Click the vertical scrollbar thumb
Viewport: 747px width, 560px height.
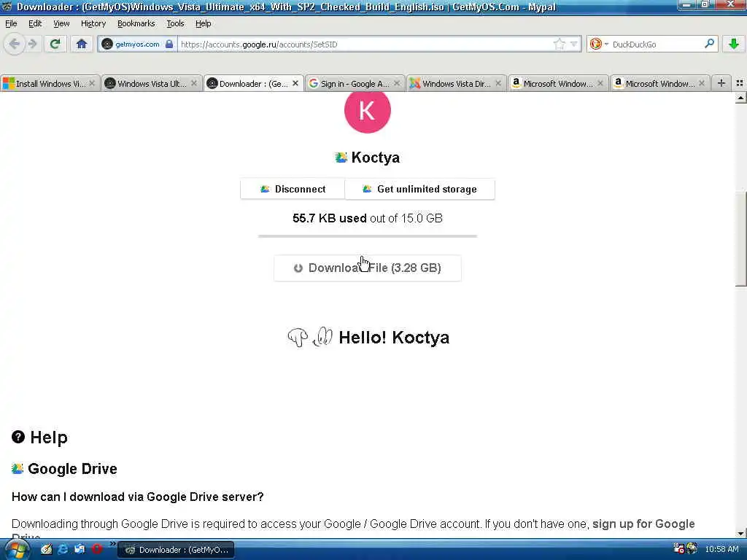click(x=740, y=238)
